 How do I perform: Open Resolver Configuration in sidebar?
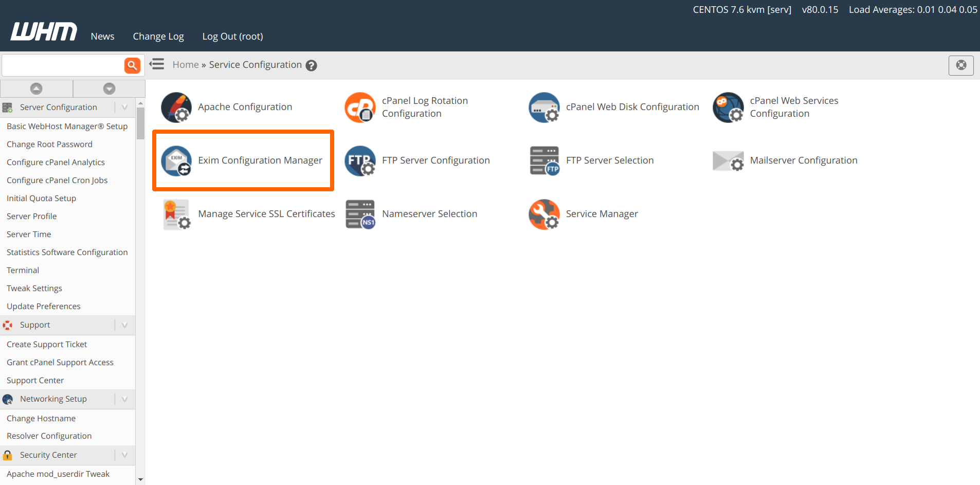point(49,436)
